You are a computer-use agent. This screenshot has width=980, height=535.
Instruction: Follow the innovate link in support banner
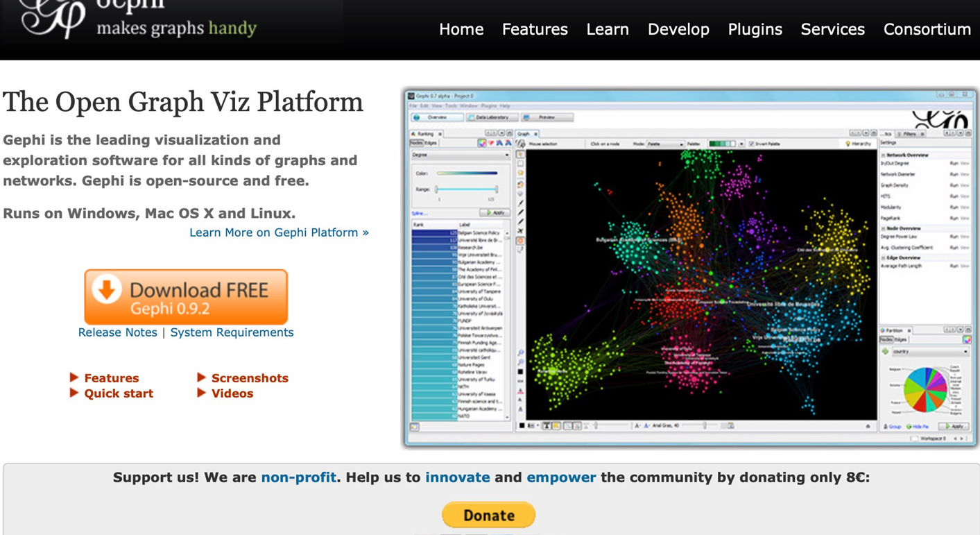click(x=457, y=477)
